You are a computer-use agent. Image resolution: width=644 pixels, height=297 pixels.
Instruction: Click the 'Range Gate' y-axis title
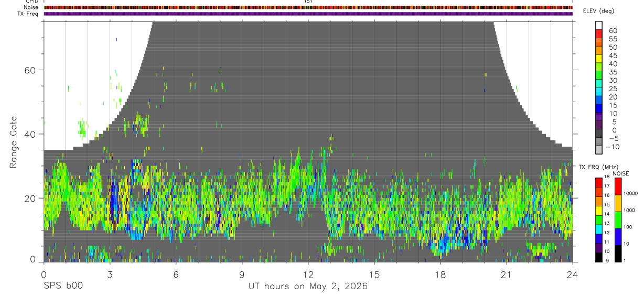(x=14, y=141)
